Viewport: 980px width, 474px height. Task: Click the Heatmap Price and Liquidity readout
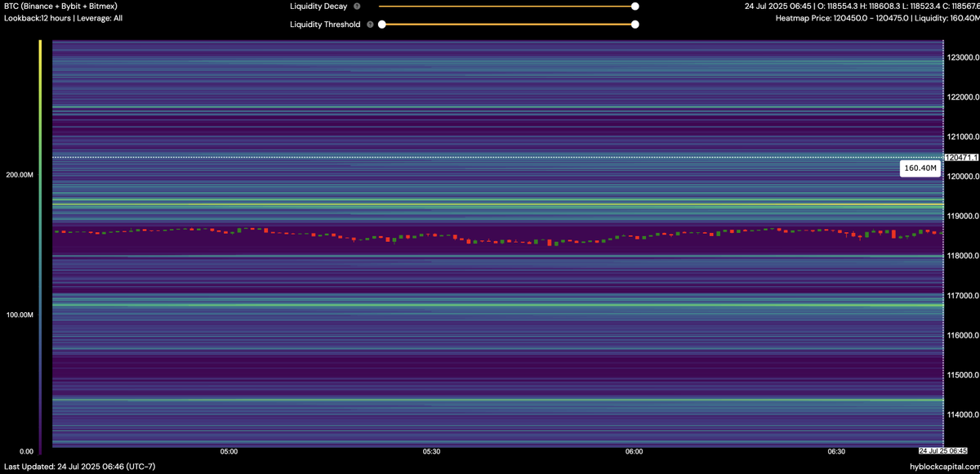tap(876, 18)
